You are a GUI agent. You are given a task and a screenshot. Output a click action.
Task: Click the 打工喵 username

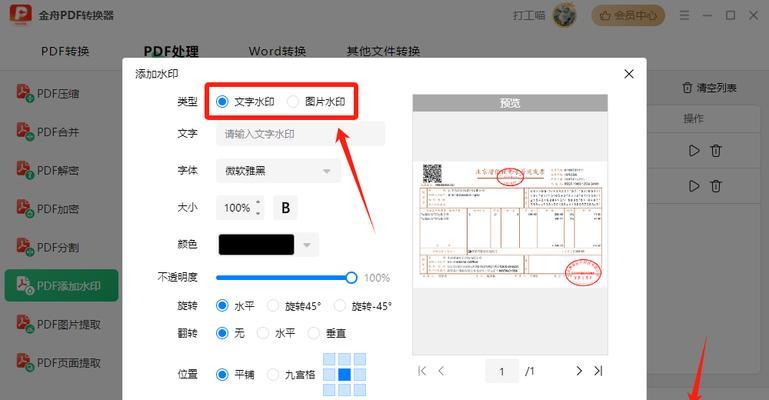pos(529,16)
